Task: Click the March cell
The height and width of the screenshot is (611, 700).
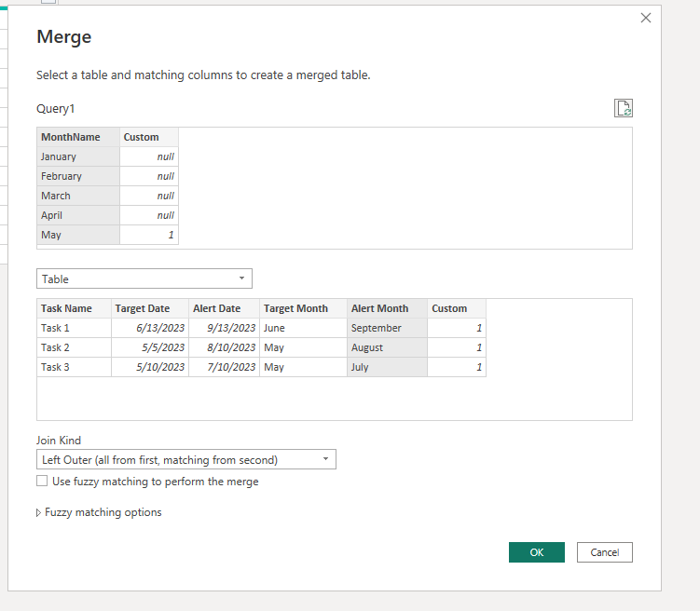Action: pyautogui.click(x=78, y=196)
